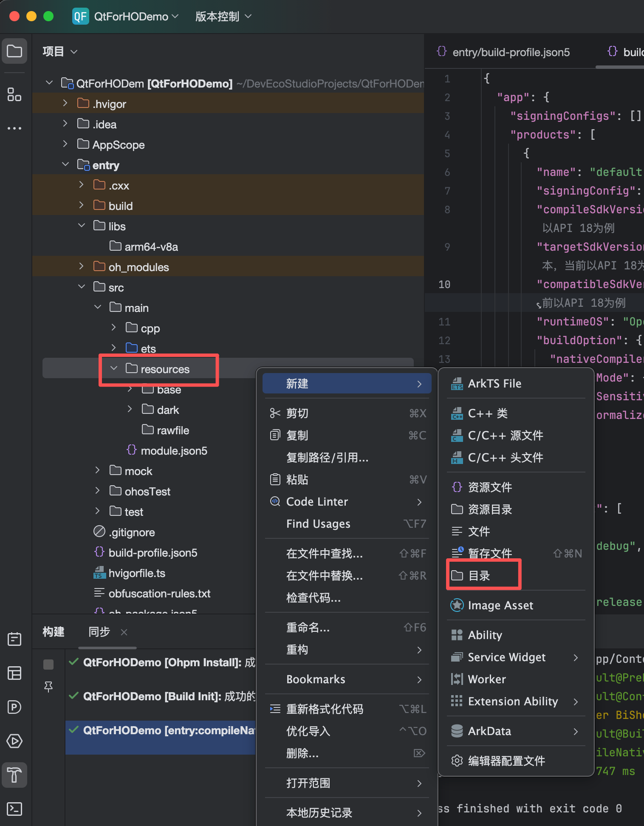Open the 本地历史记录 submenu
The image size is (644, 826).
pyautogui.click(x=347, y=813)
